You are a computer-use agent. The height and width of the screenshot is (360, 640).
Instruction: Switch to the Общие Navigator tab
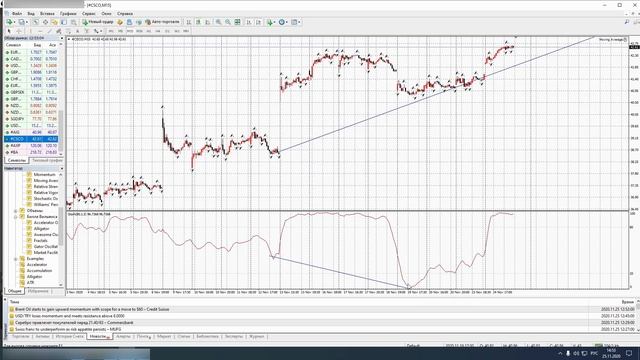coord(14,291)
